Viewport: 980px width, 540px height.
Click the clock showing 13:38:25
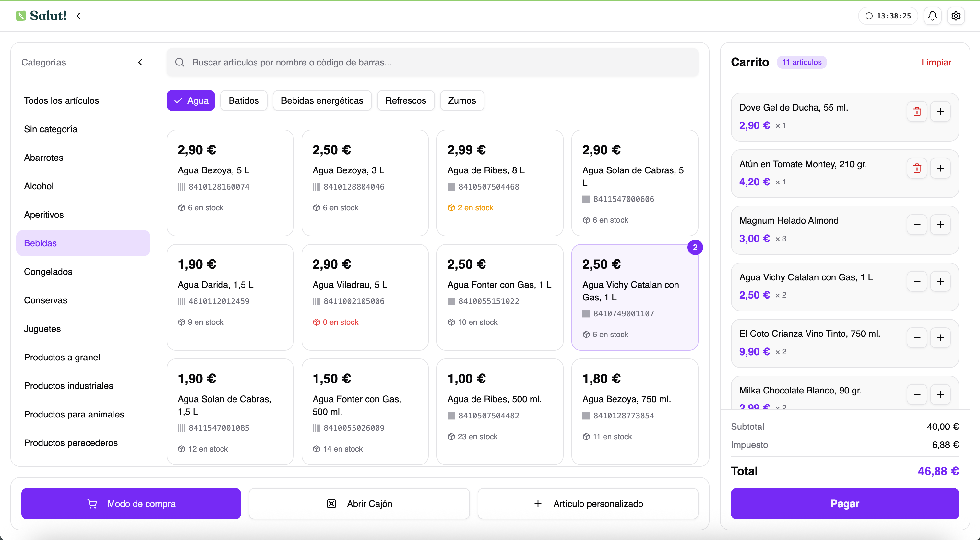tap(888, 16)
